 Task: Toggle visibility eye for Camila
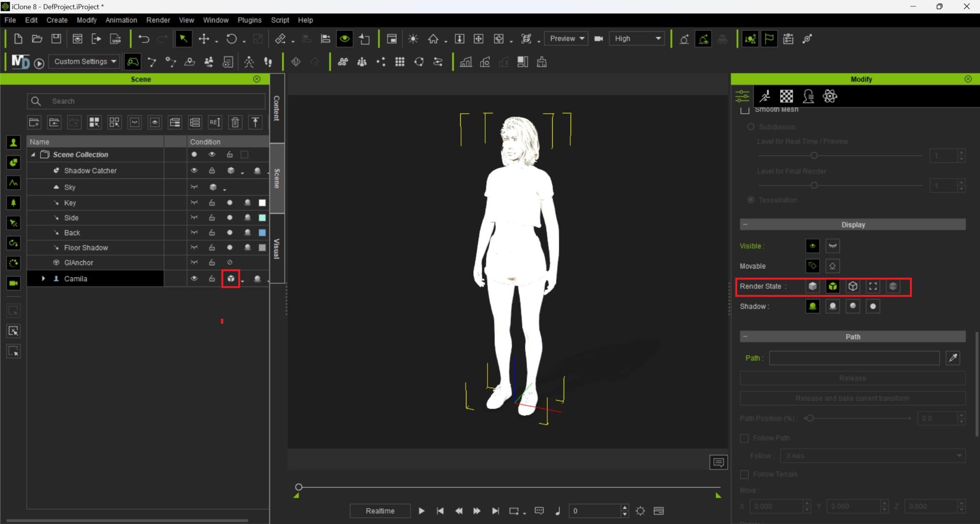(194, 278)
